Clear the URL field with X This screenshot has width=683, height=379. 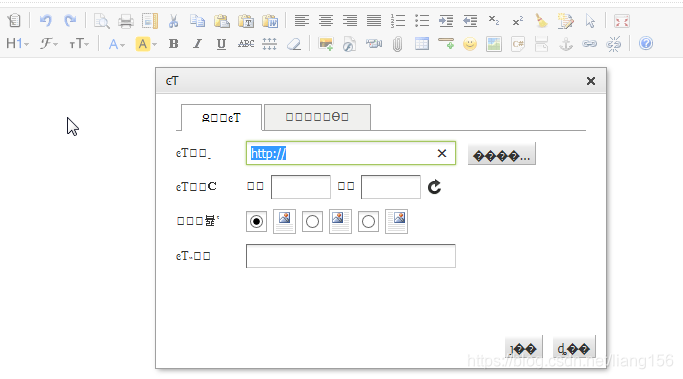[442, 153]
